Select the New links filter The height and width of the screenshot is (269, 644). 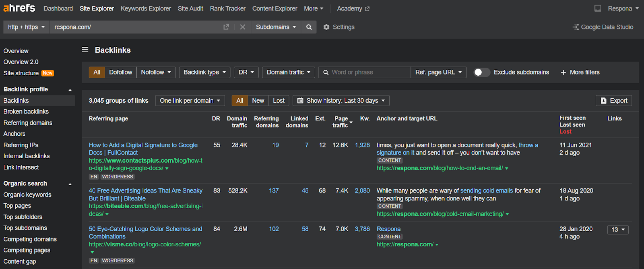click(x=258, y=101)
